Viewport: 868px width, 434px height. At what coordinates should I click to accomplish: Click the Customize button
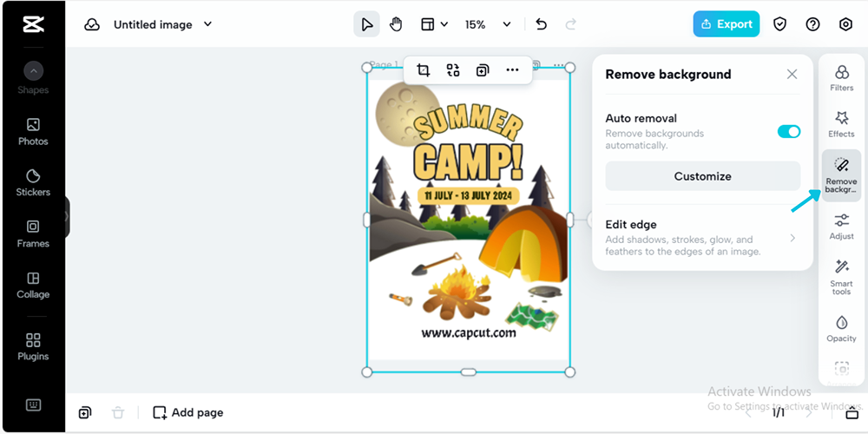pyautogui.click(x=702, y=176)
